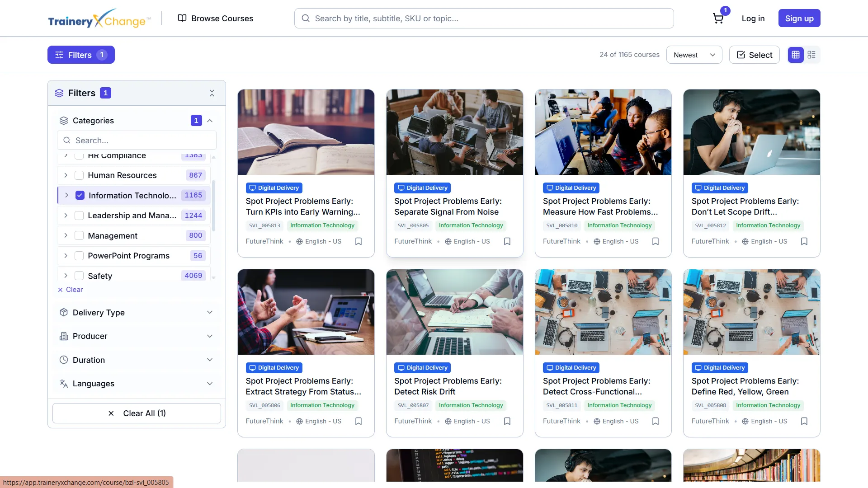868x488 pixels.
Task: Click English - US on SVL_005806 card
Action: pyautogui.click(x=319, y=421)
